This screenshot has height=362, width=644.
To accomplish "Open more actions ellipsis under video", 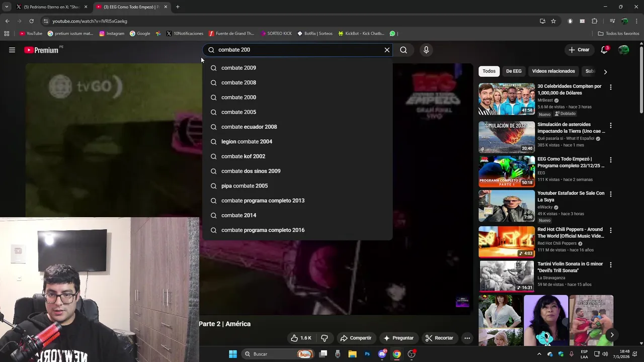I will (467, 338).
